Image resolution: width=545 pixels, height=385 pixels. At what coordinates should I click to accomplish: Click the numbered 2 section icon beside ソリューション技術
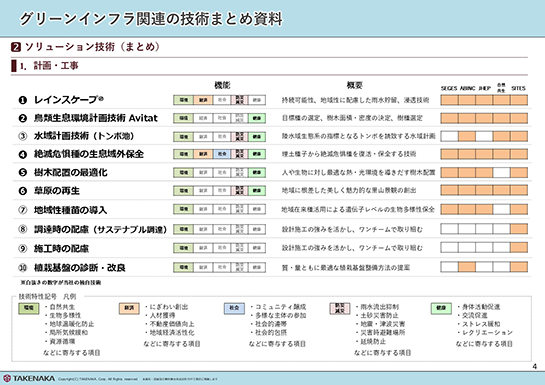point(16,47)
